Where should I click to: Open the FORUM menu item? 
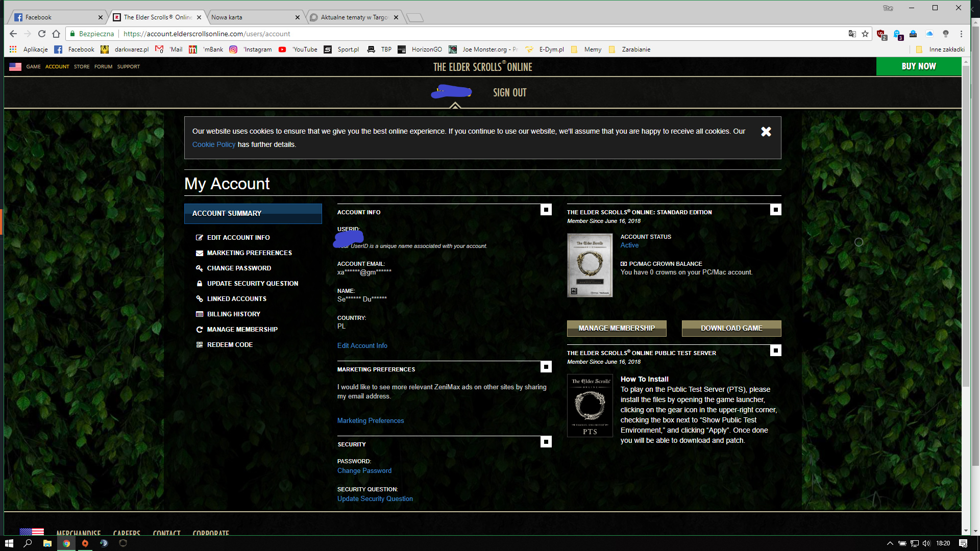click(103, 67)
